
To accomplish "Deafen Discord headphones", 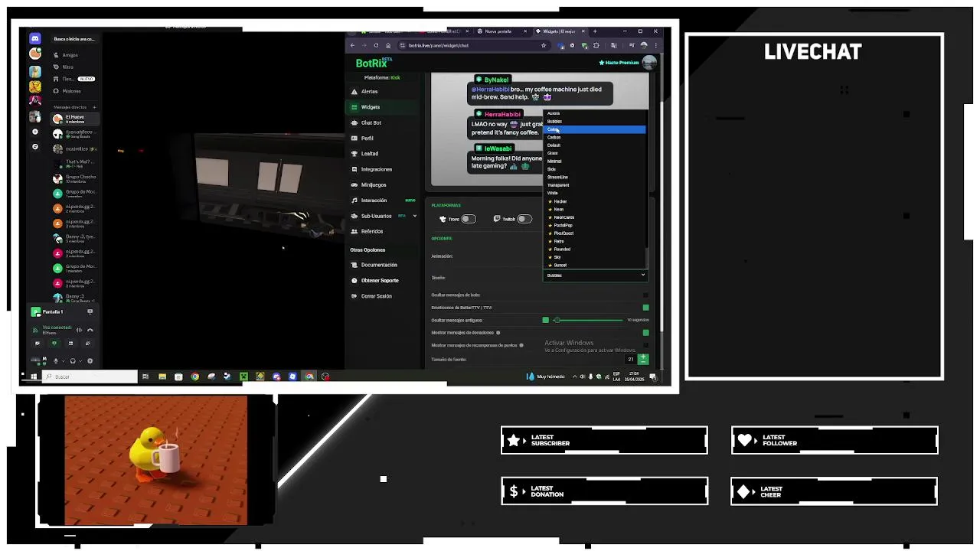I will point(73,361).
